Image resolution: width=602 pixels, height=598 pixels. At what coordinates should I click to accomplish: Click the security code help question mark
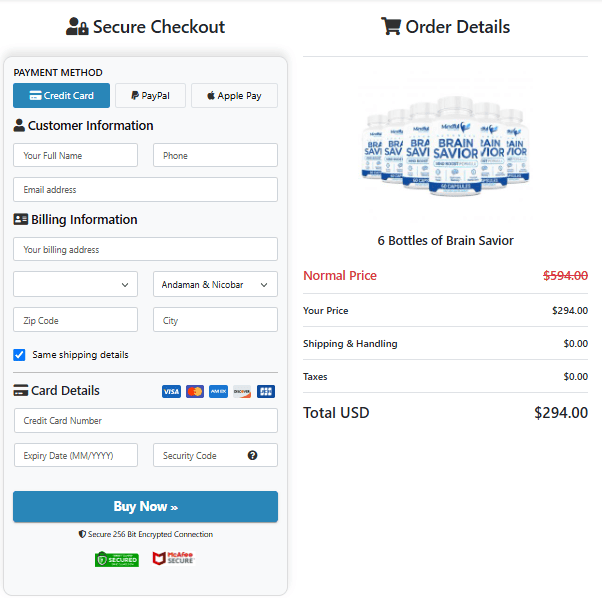pyautogui.click(x=252, y=455)
